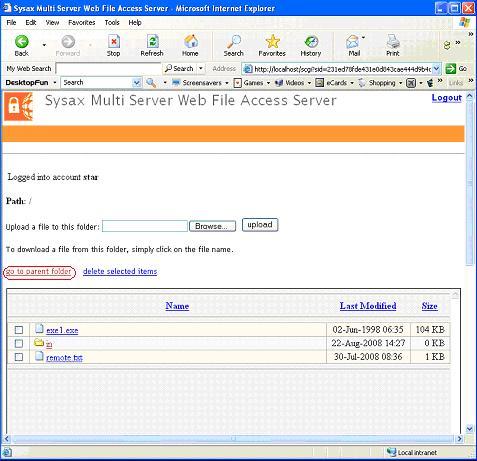477x461 pixels.
Task: Click the Local intranet zone icon
Action: 391,452
